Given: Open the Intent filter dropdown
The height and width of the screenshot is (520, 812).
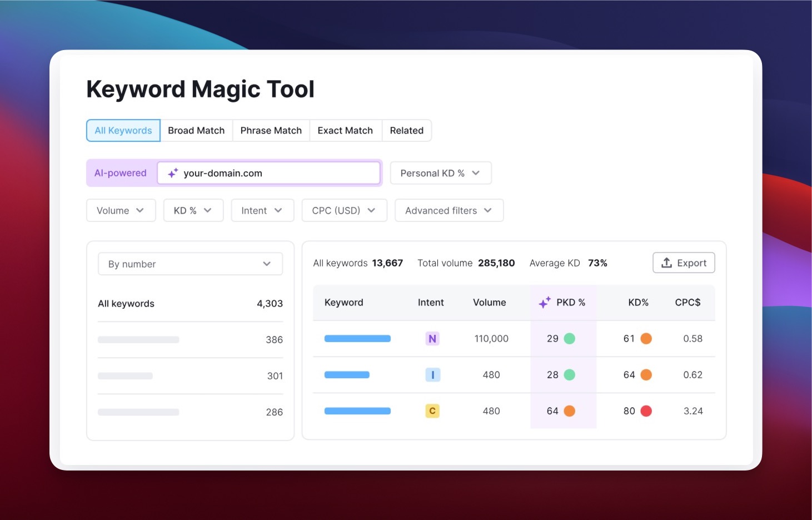Looking at the screenshot, I should (x=262, y=210).
